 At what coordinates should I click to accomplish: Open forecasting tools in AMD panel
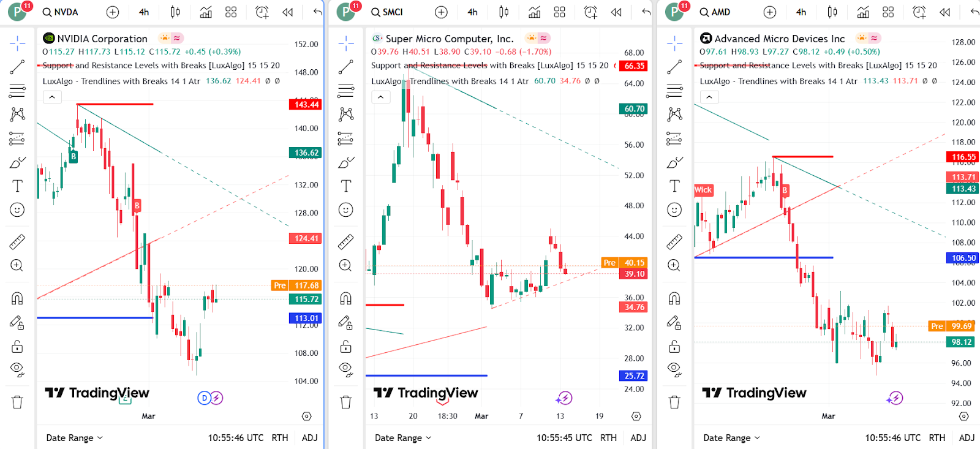pyautogui.click(x=674, y=138)
